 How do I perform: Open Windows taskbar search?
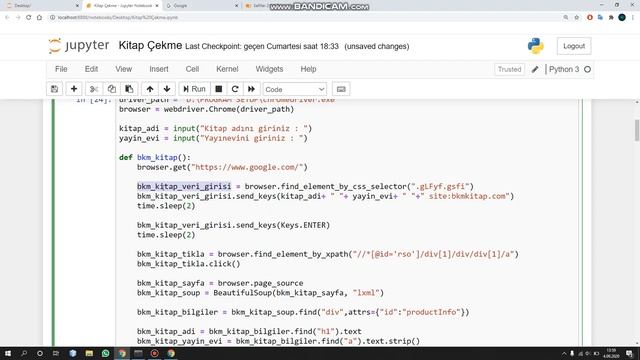coord(24,353)
